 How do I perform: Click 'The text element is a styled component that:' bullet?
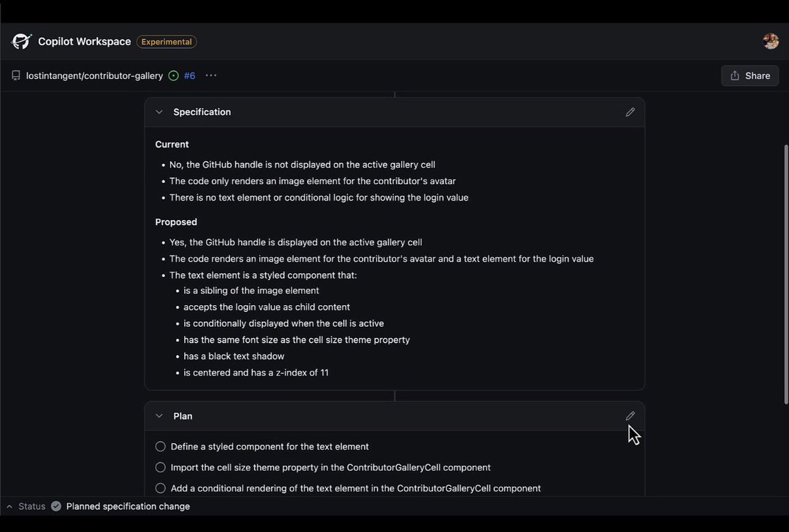click(263, 276)
